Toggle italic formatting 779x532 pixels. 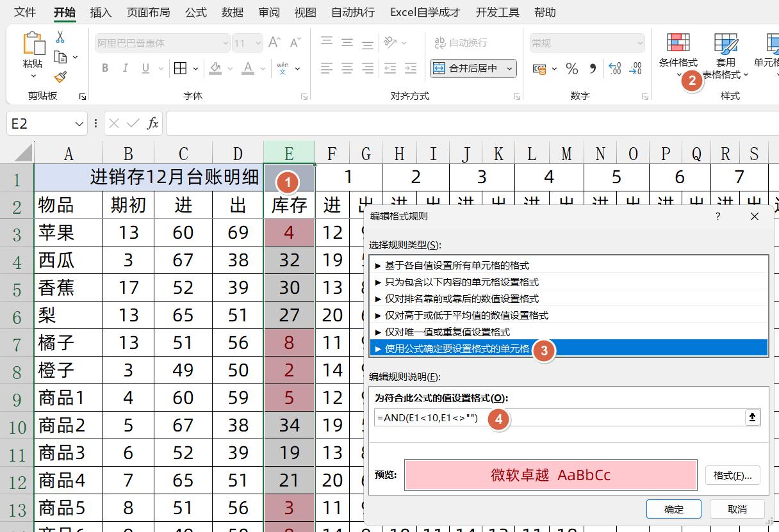126,69
